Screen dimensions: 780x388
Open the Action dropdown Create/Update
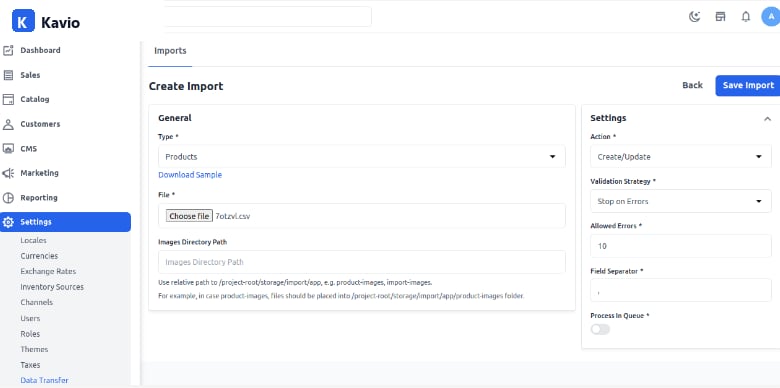click(681, 157)
